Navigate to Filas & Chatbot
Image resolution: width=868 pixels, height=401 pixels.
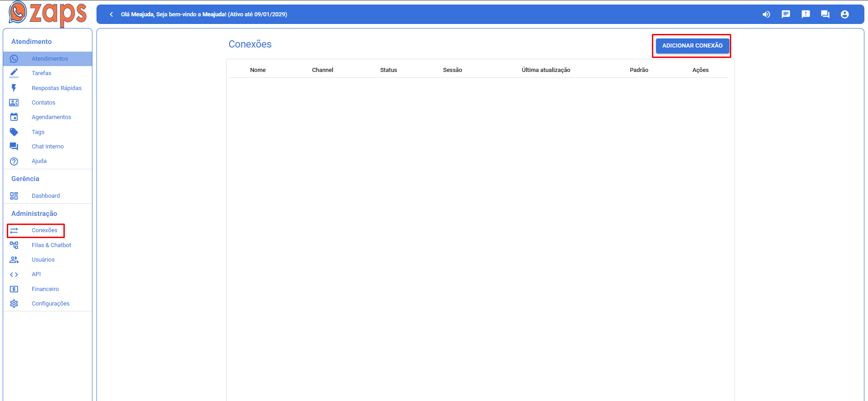[51, 245]
